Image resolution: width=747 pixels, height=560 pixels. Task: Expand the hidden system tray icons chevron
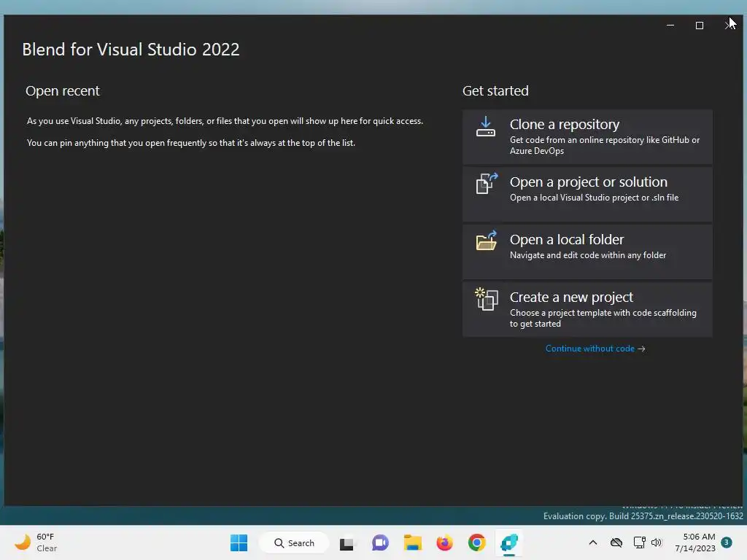point(592,542)
